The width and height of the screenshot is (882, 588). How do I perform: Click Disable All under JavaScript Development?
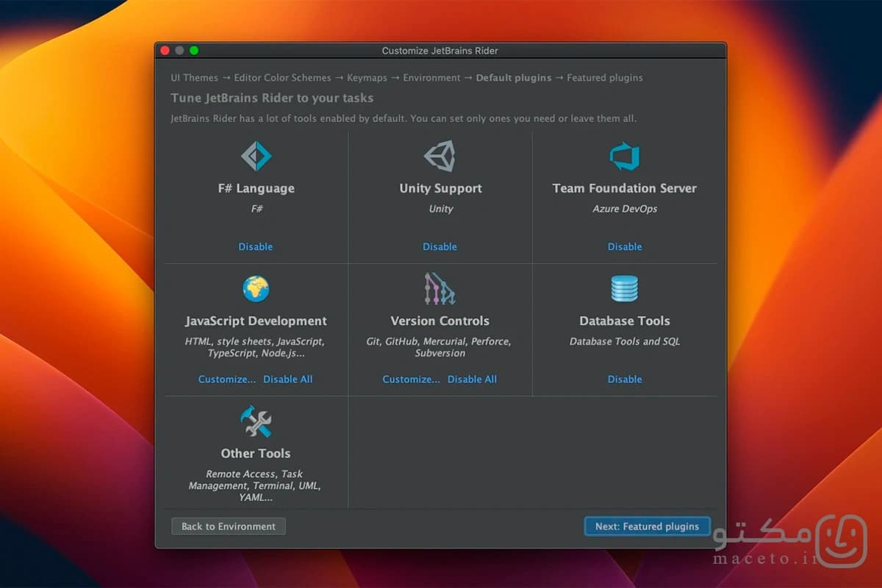coord(288,379)
